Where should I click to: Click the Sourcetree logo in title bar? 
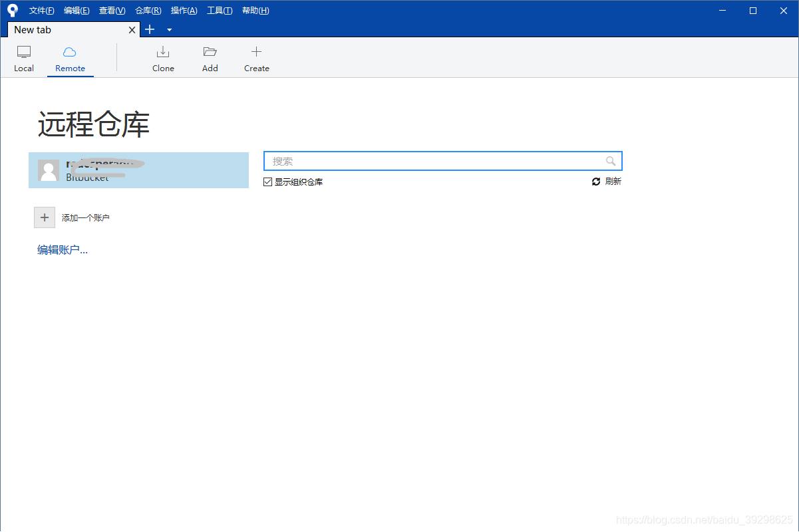(x=13, y=10)
